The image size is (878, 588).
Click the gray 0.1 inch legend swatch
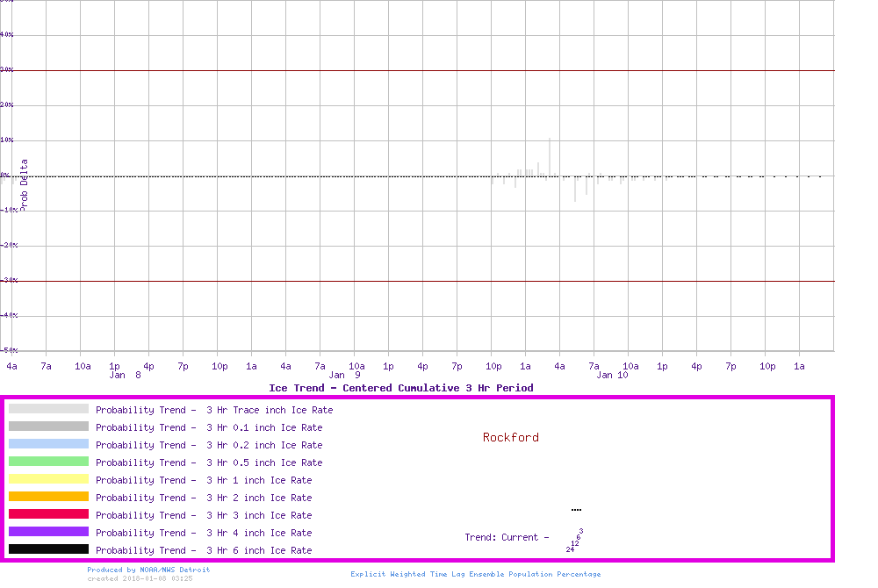(48, 427)
